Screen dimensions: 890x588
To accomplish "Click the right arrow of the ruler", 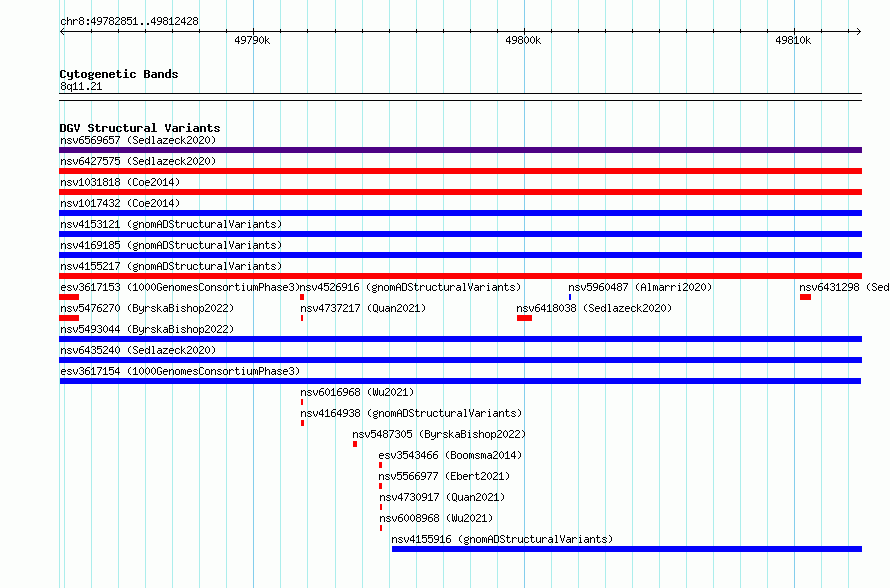I will (859, 31).
